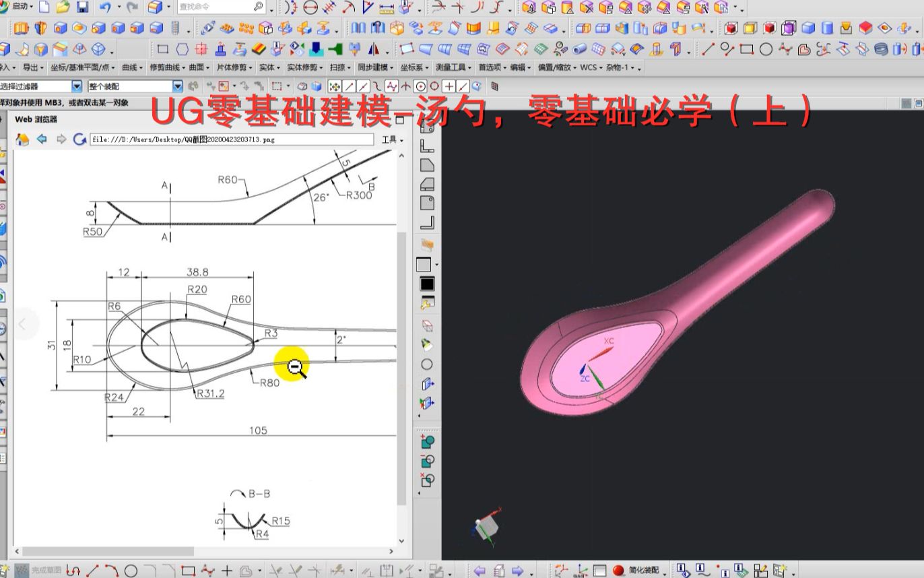Click the 查找命令 command search field
The height and width of the screenshot is (578, 924).
222,7
